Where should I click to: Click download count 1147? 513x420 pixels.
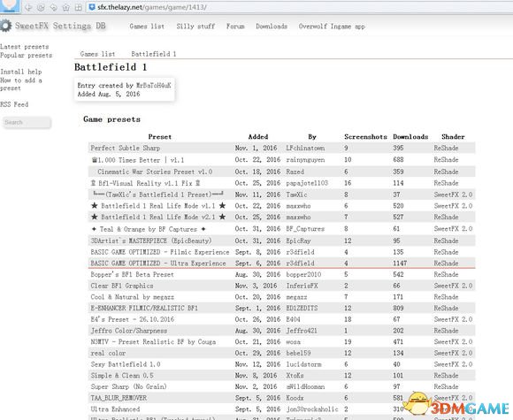coord(400,263)
